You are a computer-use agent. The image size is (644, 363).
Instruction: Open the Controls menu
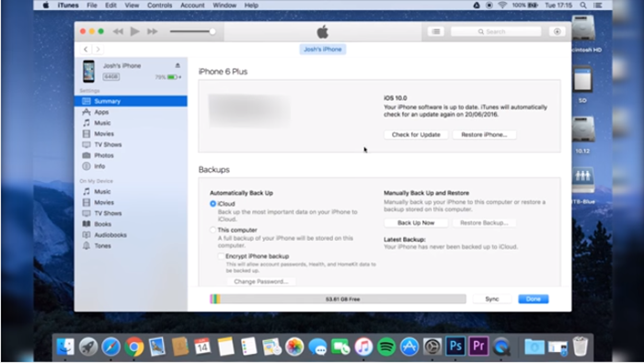[x=159, y=6]
